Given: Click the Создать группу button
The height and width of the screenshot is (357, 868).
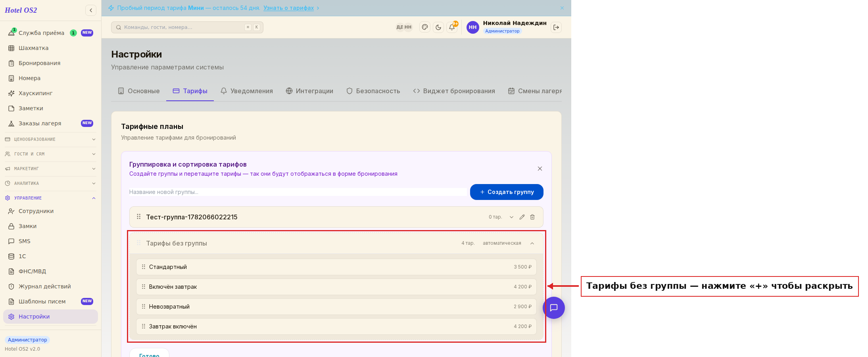Looking at the screenshot, I should tap(507, 192).
